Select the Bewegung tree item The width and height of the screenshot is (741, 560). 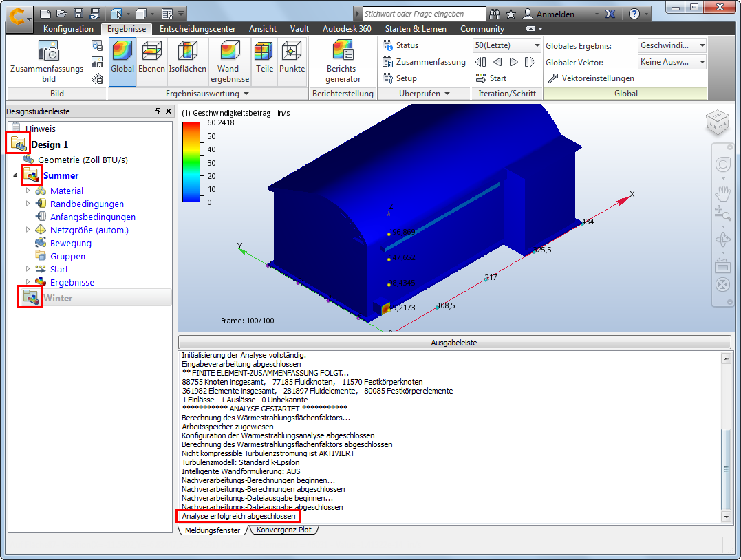point(71,243)
